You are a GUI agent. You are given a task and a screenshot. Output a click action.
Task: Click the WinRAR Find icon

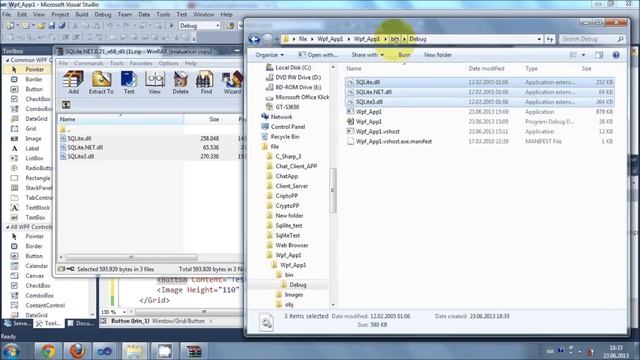(x=206, y=82)
